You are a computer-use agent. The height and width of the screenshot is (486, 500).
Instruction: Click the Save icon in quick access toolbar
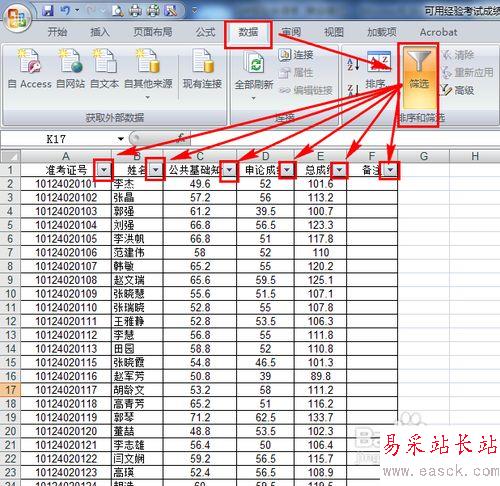(x=48, y=11)
